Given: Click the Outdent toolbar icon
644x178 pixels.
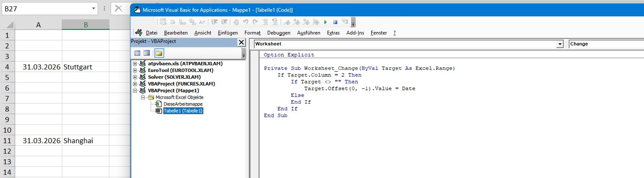Looking at the screenshot, I should coord(224,22).
